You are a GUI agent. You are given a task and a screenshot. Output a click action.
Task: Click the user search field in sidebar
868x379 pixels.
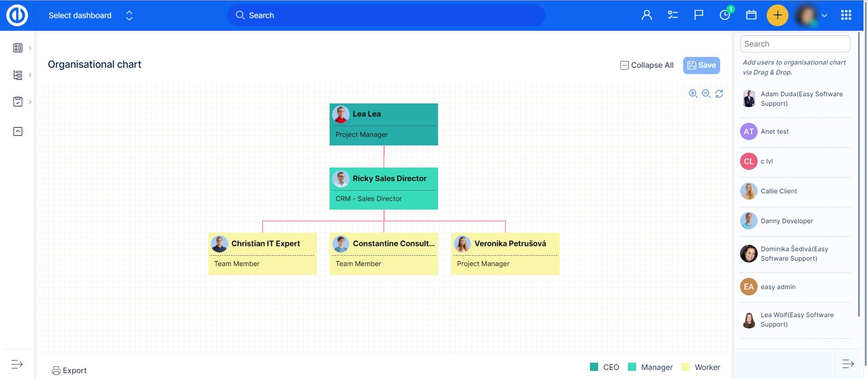click(x=795, y=44)
